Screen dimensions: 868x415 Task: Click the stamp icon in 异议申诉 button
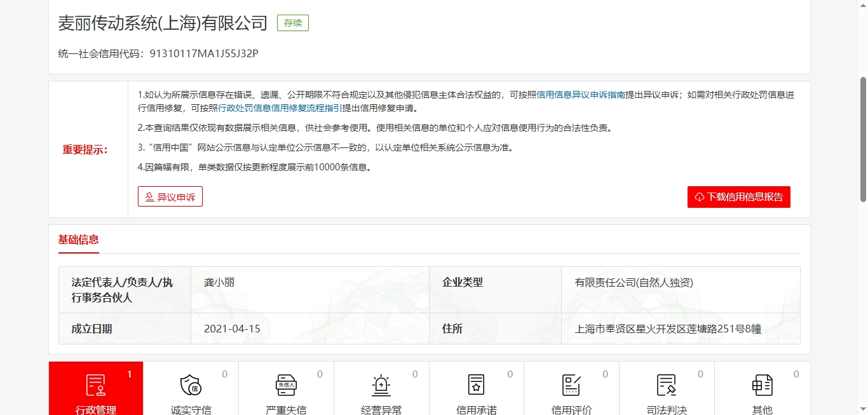[150, 197]
